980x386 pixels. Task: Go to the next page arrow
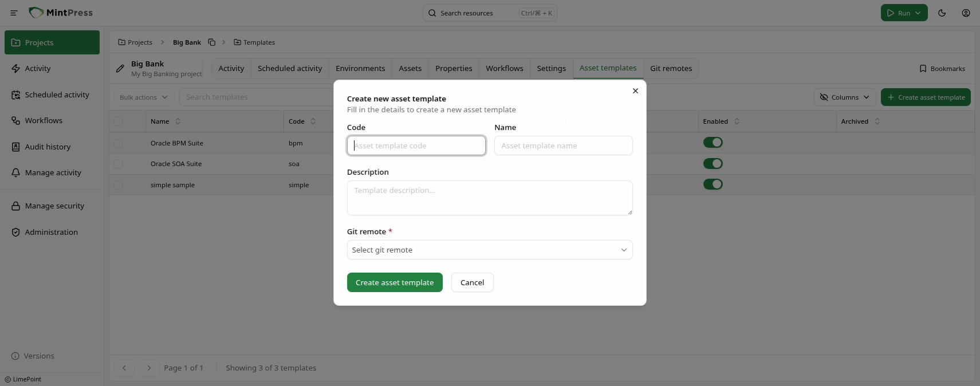point(149,368)
